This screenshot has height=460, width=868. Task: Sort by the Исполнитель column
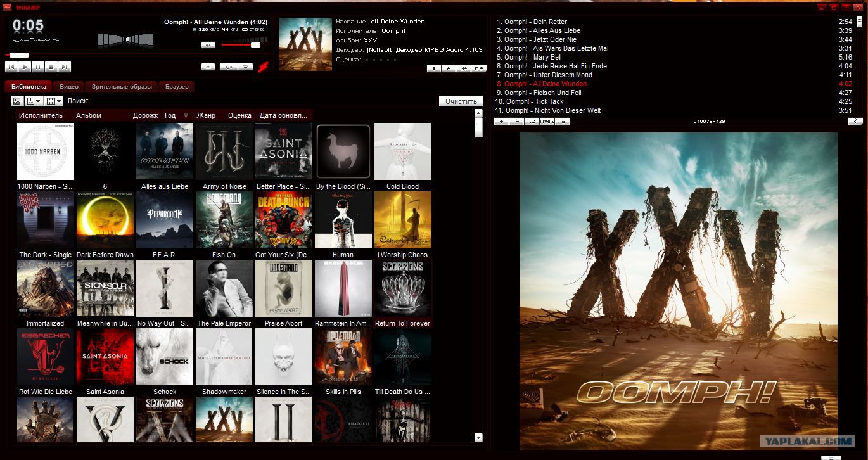pyautogui.click(x=44, y=115)
